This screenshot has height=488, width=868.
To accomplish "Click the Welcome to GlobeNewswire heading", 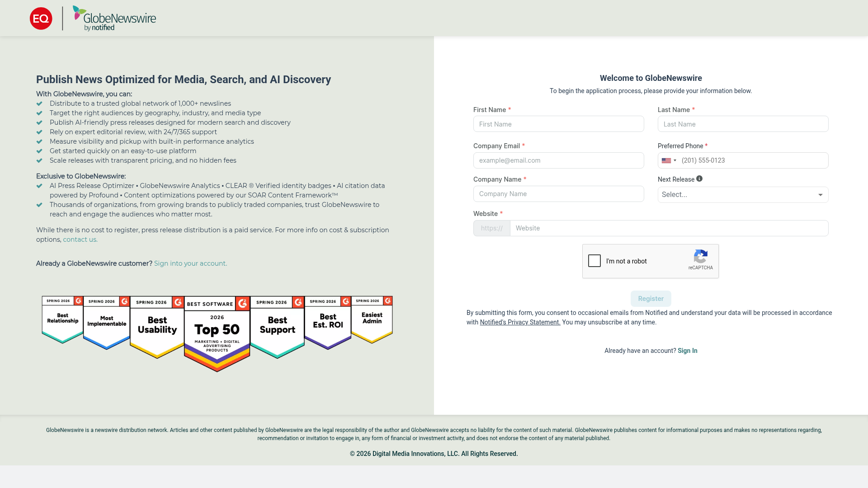I will point(651,78).
